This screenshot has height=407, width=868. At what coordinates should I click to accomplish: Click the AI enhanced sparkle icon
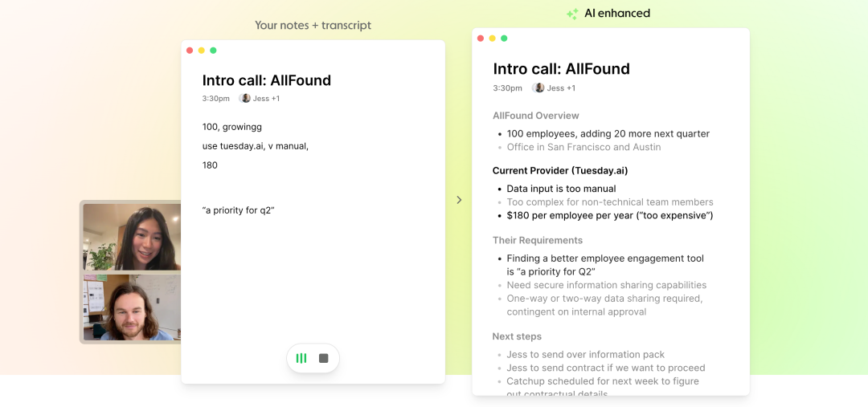click(572, 14)
